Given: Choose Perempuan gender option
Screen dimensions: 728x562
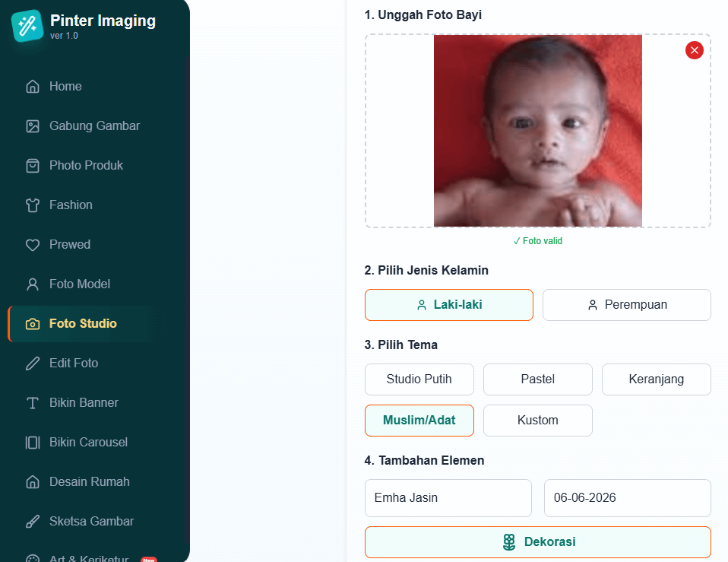Looking at the screenshot, I should click(x=627, y=305).
